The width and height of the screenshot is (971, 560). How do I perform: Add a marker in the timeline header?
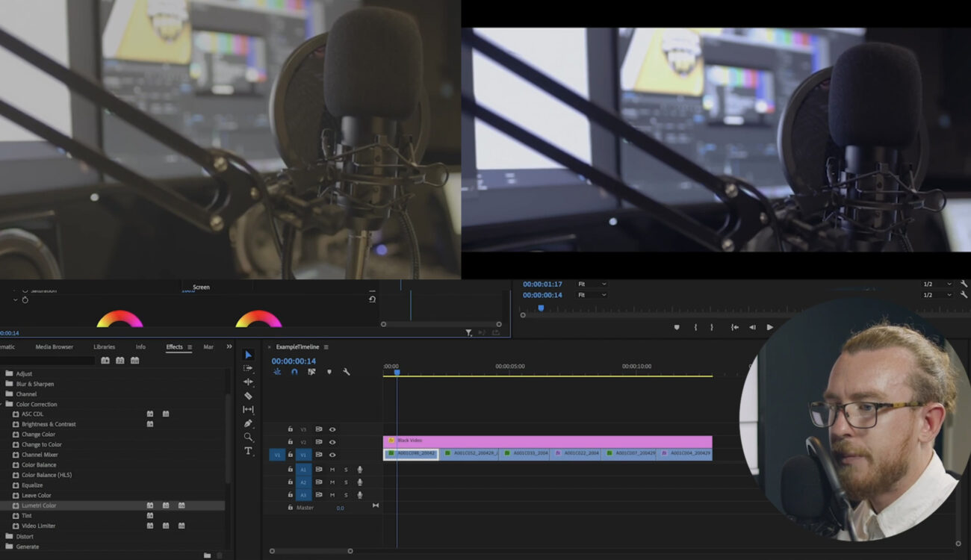(x=329, y=372)
